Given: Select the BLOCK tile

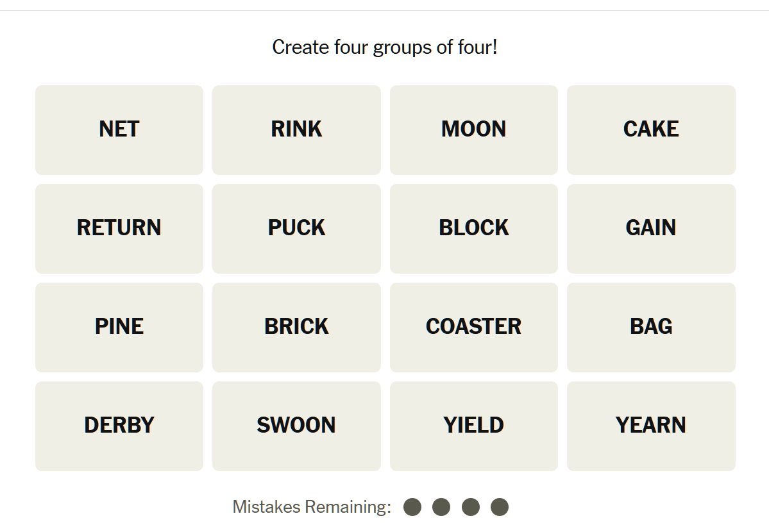Looking at the screenshot, I should point(473,228).
